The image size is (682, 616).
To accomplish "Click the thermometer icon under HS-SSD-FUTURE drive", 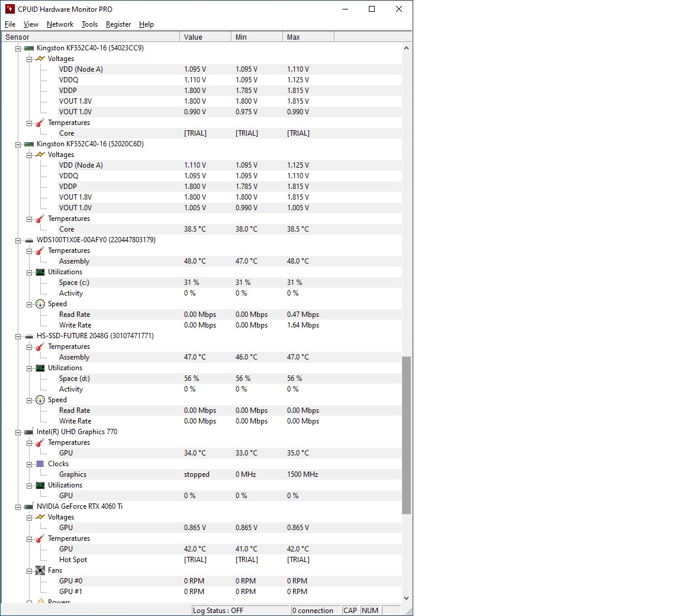I will click(x=40, y=346).
